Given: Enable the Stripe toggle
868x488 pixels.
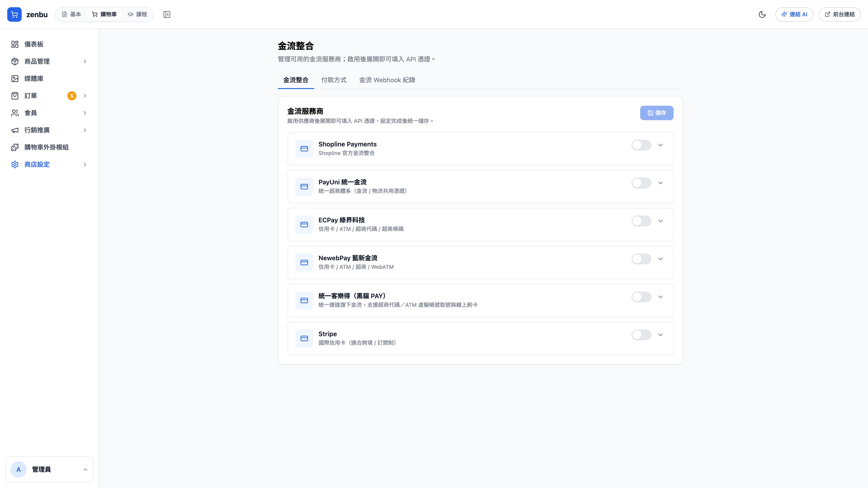Looking at the screenshot, I should click(642, 335).
